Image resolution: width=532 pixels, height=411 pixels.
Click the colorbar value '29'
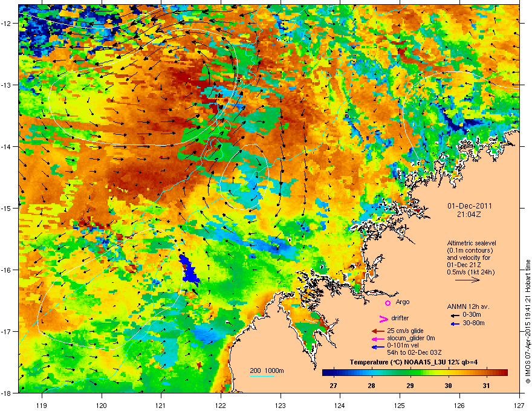[410, 386]
